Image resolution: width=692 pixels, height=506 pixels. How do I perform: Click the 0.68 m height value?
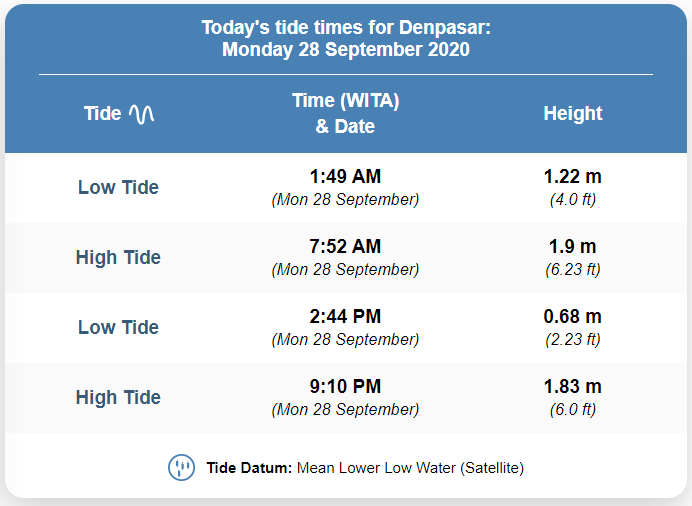click(572, 316)
